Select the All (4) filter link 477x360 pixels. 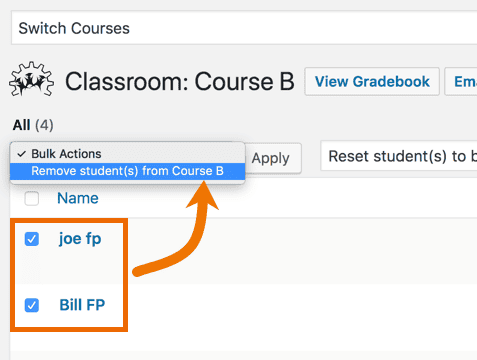pyautogui.click(x=33, y=126)
